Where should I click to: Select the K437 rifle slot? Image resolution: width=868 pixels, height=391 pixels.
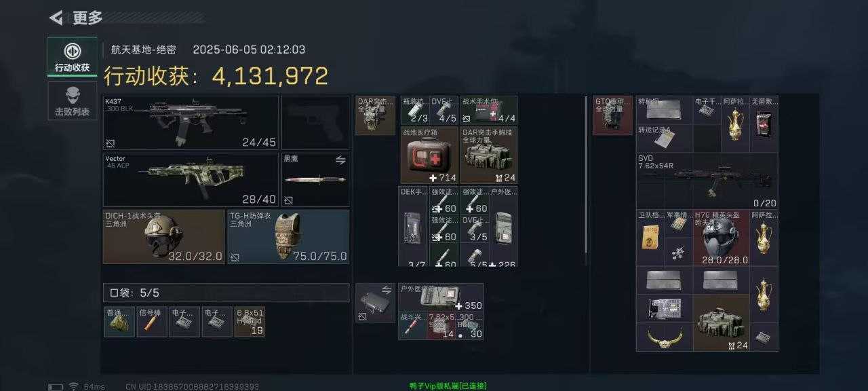191,123
